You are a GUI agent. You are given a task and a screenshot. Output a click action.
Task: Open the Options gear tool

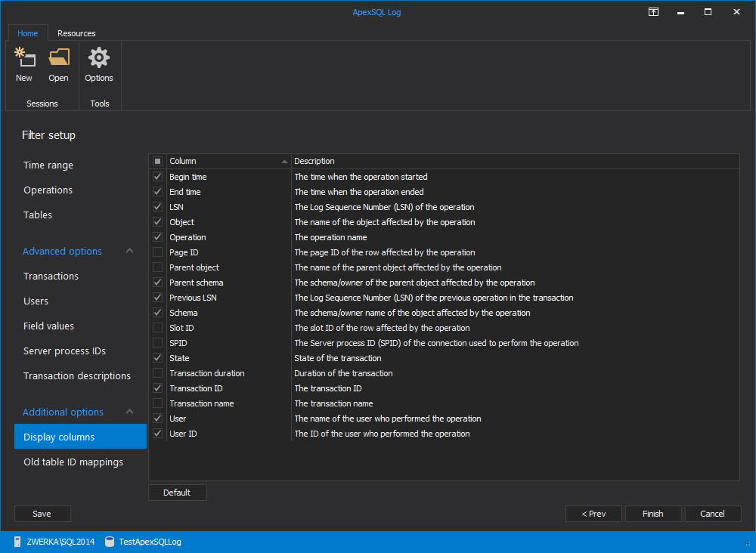[x=99, y=57]
